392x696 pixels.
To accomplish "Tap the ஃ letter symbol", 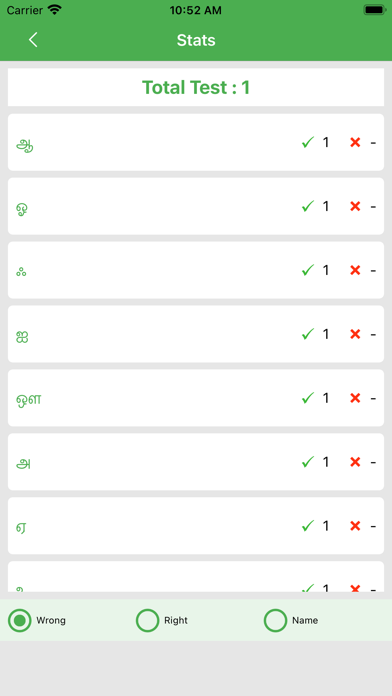I will click(21, 272).
